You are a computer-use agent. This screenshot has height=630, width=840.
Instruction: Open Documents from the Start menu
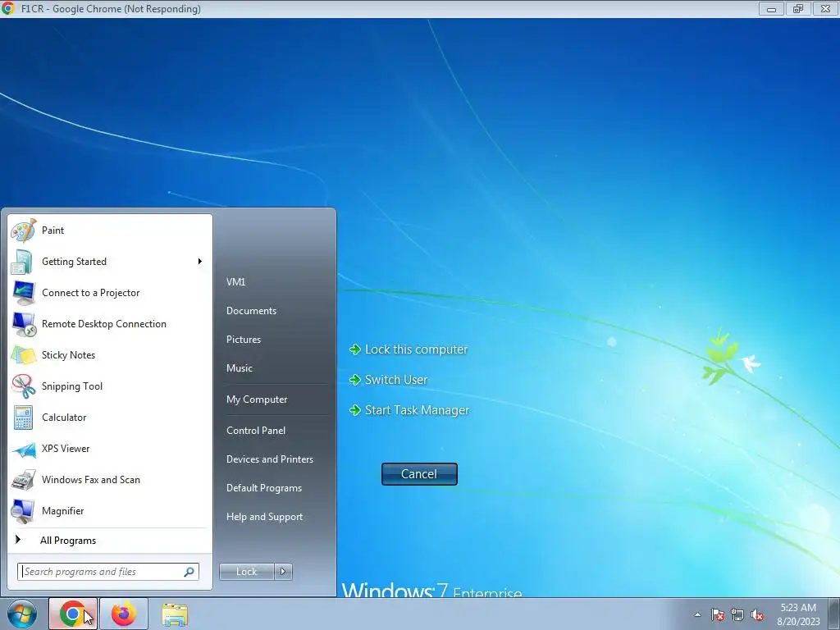251,311
